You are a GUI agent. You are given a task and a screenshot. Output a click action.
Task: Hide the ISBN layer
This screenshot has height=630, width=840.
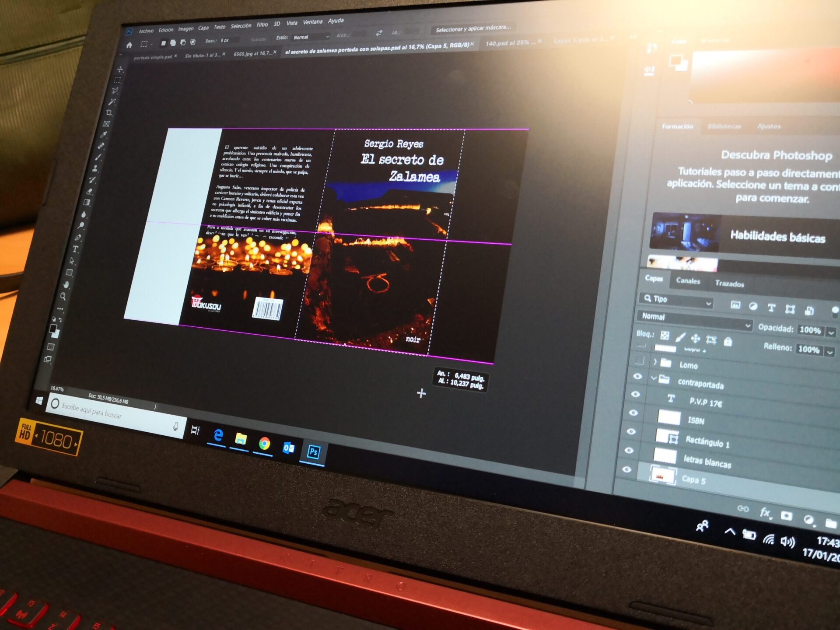click(633, 413)
